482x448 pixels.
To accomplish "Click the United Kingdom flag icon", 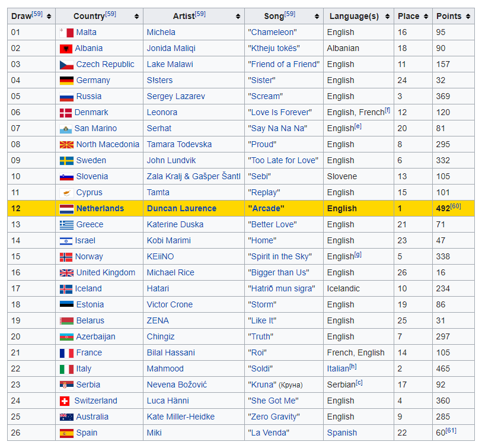I will coord(66,272).
